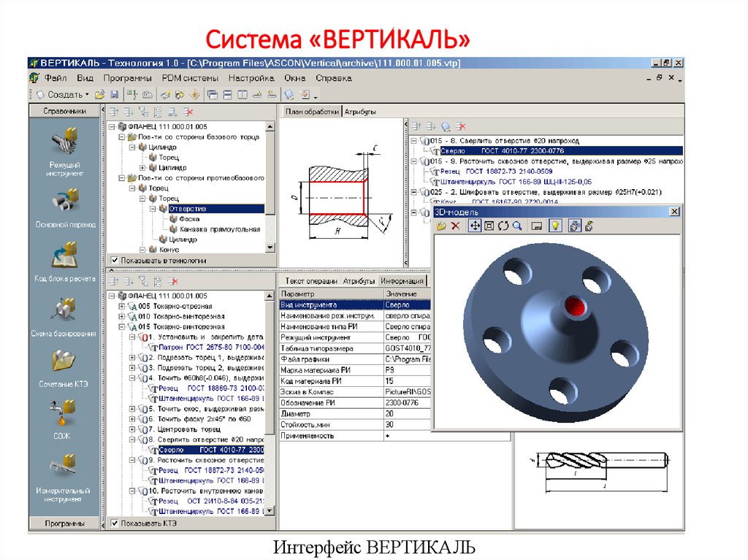Open the Измерительный инструмент reference

tap(63, 478)
